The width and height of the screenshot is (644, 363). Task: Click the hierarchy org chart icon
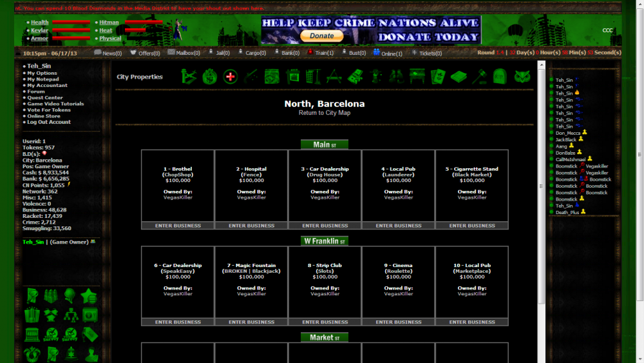[x=70, y=315]
